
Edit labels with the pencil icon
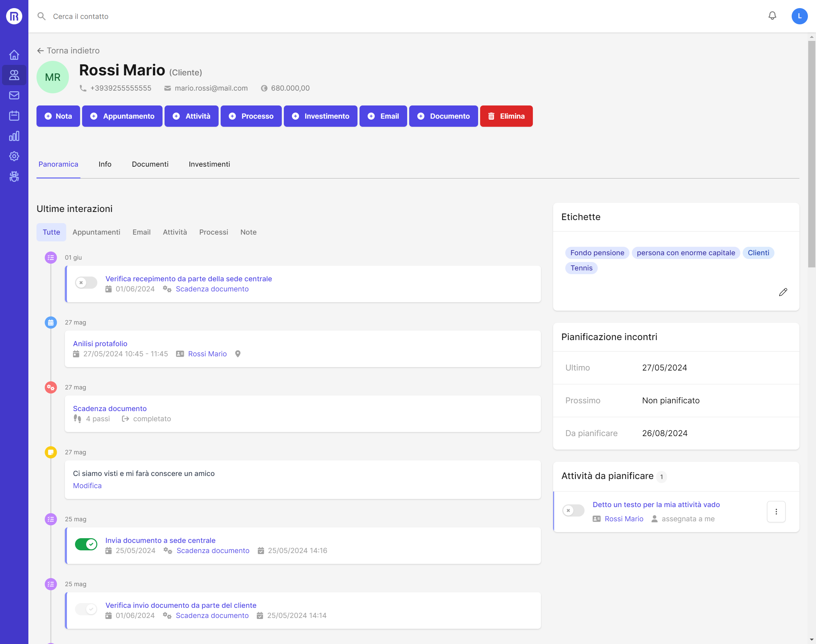[x=783, y=292]
